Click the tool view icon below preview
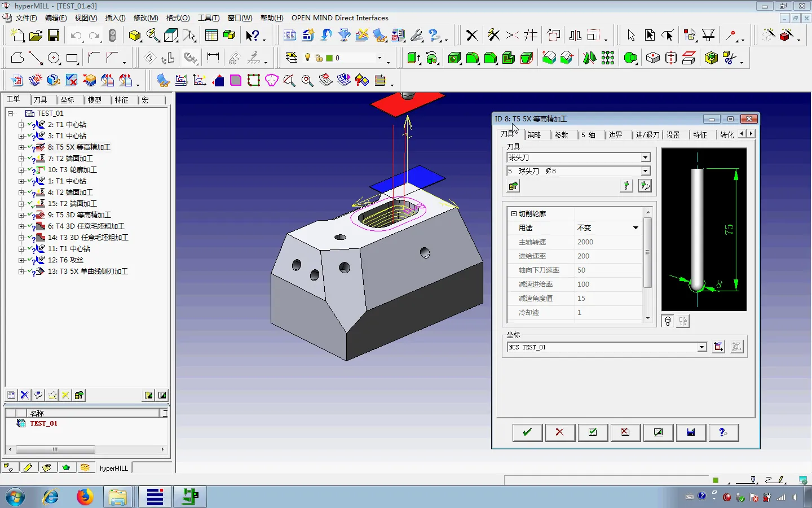This screenshot has width=812, height=508. (668, 321)
